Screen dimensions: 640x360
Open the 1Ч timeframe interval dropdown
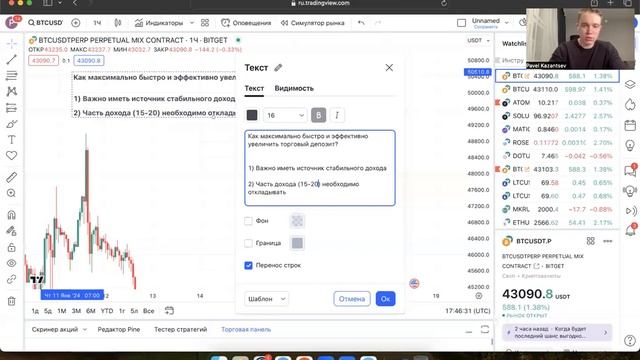97,23
